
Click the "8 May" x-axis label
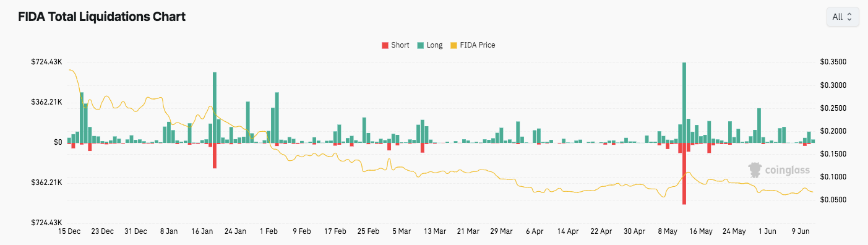tap(668, 231)
